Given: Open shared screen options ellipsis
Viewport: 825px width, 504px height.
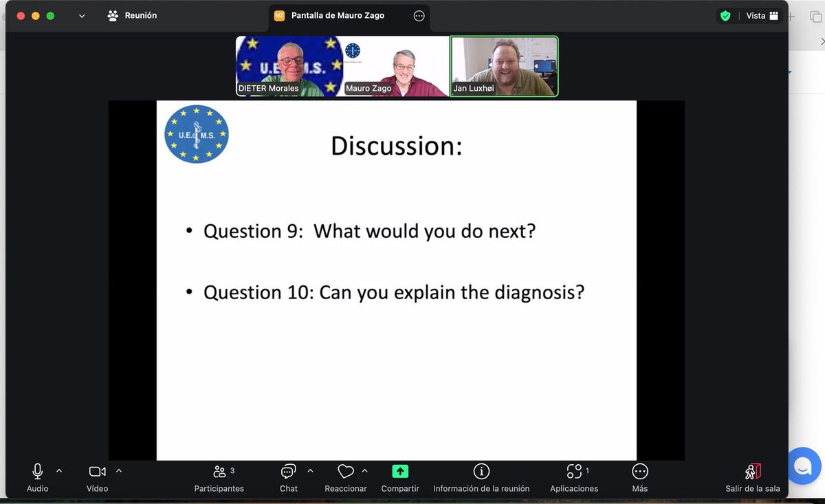Looking at the screenshot, I should 419,16.
